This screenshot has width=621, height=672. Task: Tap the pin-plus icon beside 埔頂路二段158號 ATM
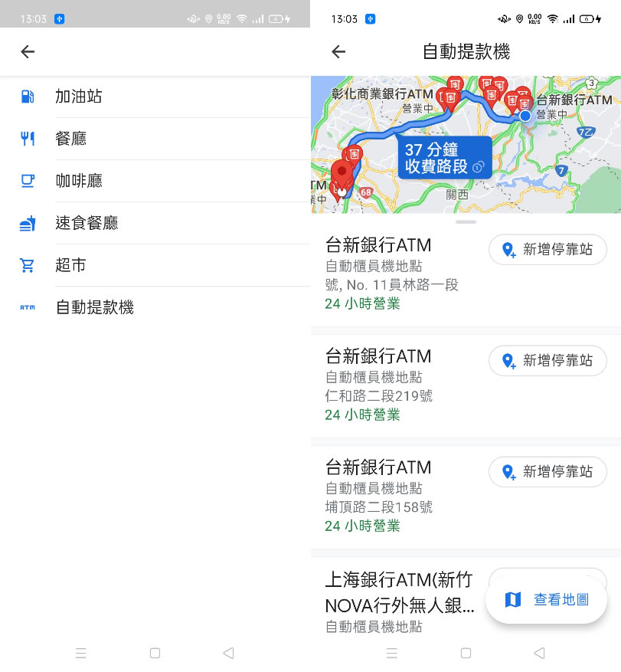508,472
